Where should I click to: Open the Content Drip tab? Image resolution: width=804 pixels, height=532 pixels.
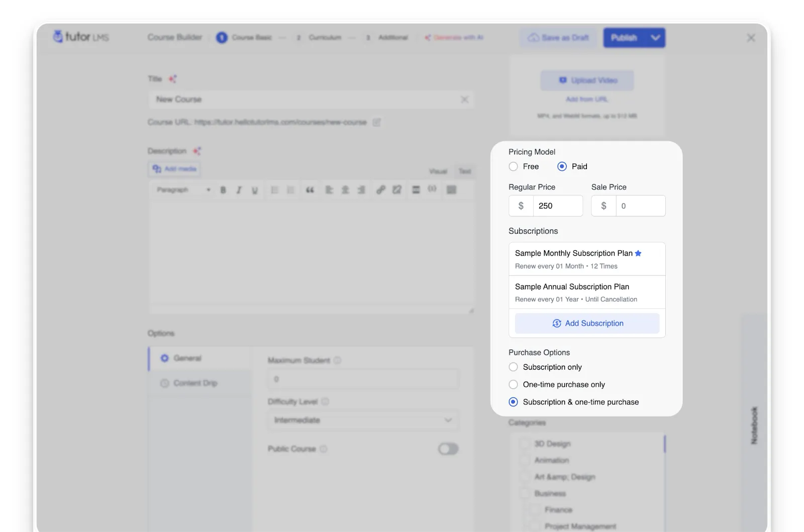coord(195,383)
